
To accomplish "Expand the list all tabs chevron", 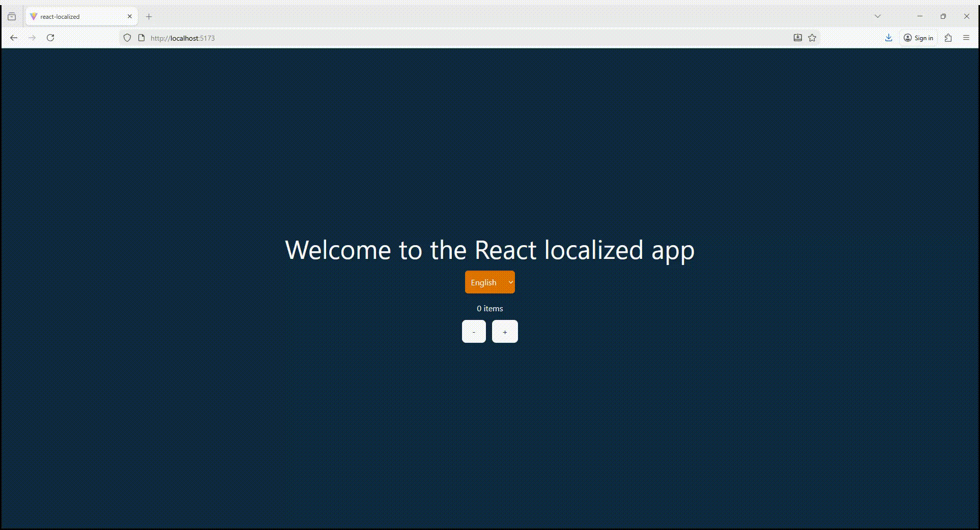I will [x=877, y=16].
